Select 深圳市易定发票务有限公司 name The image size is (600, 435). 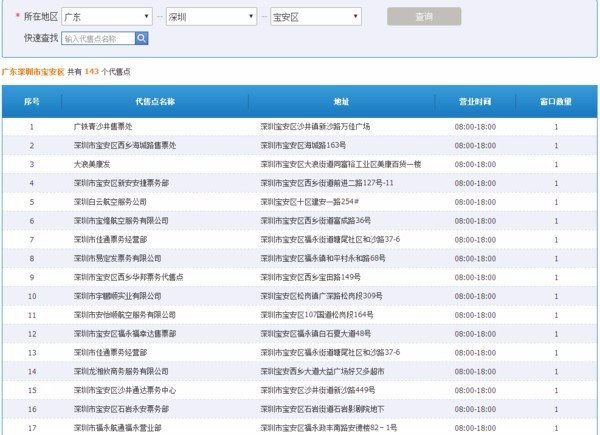point(117,258)
